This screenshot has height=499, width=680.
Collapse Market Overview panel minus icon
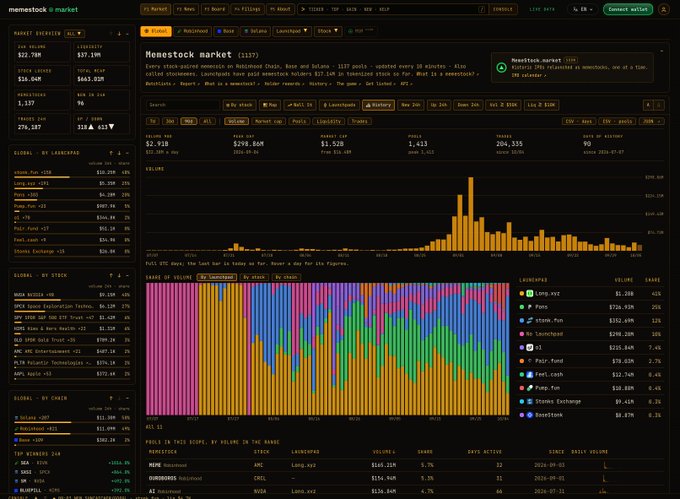coord(127,34)
